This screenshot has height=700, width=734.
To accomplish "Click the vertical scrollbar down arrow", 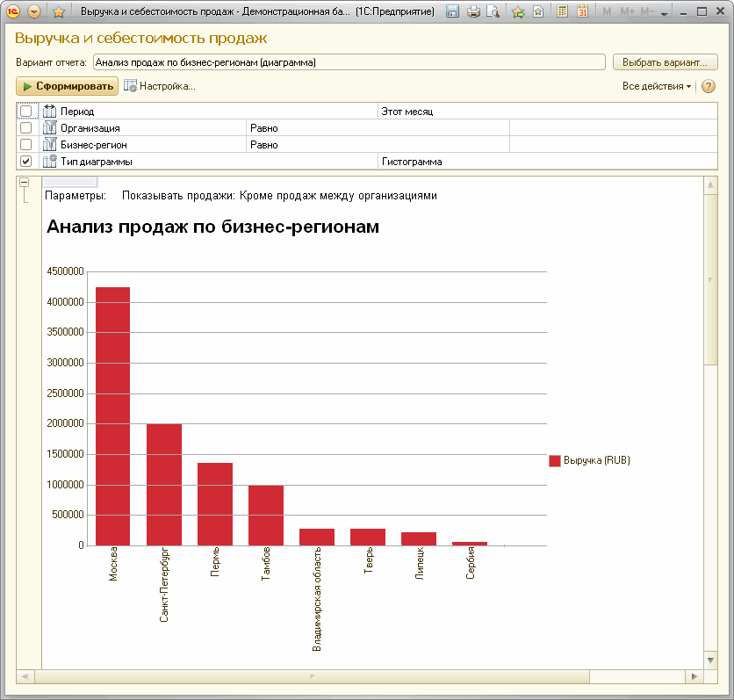I will pyautogui.click(x=710, y=659).
